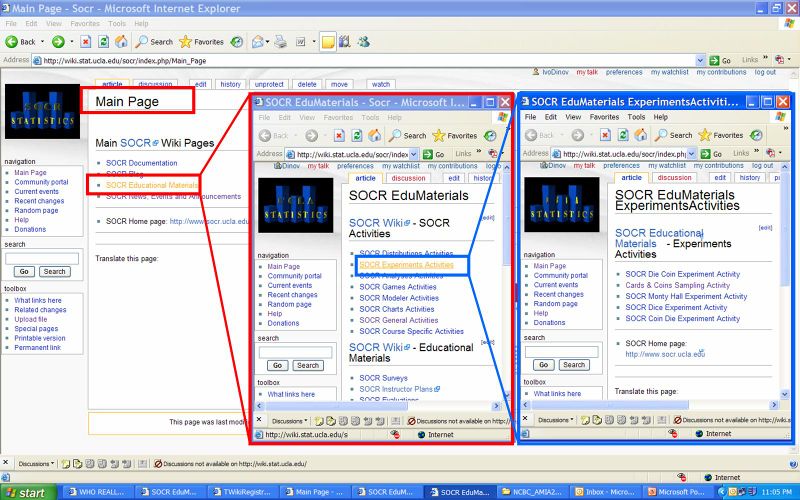This screenshot has width=800, height=500.
Task: Click Special pages in main toolbox
Action: point(36,329)
